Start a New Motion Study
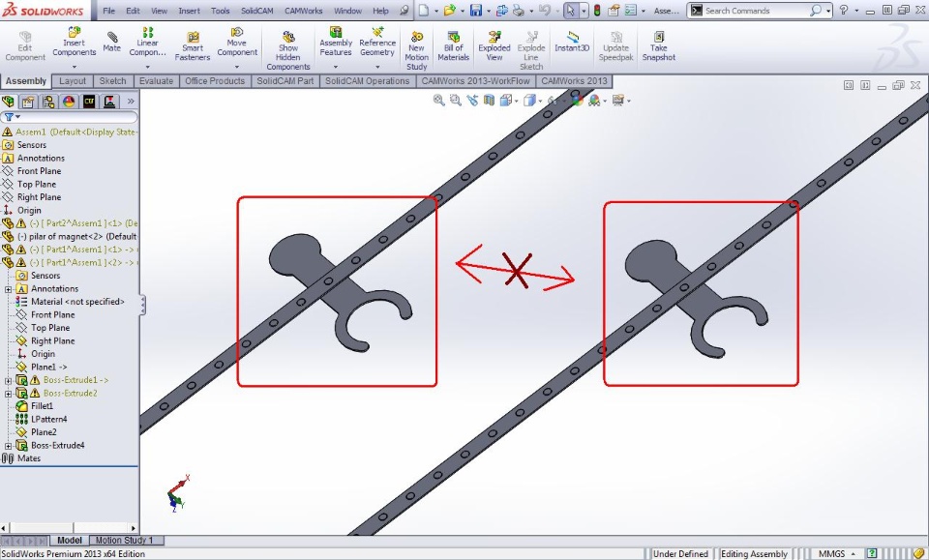Image resolution: width=929 pixels, height=560 pixels. coord(416,51)
